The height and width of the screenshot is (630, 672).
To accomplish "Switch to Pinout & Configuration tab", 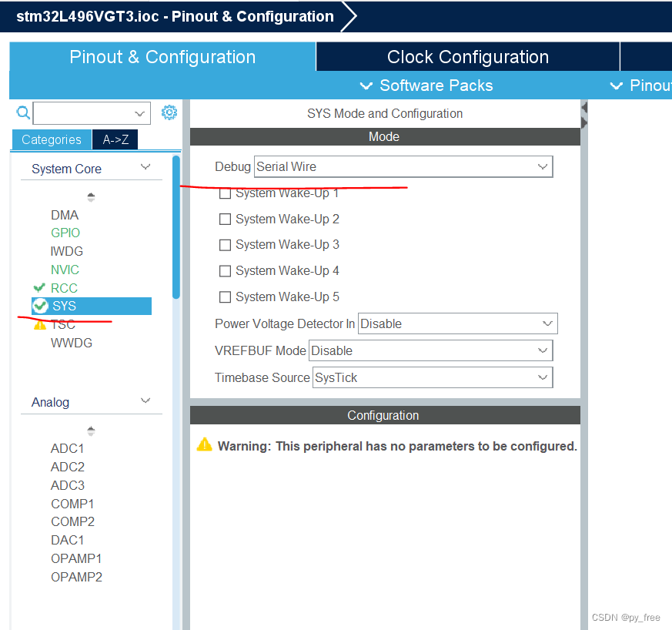I will pyautogui.click(x=162, y=57).
